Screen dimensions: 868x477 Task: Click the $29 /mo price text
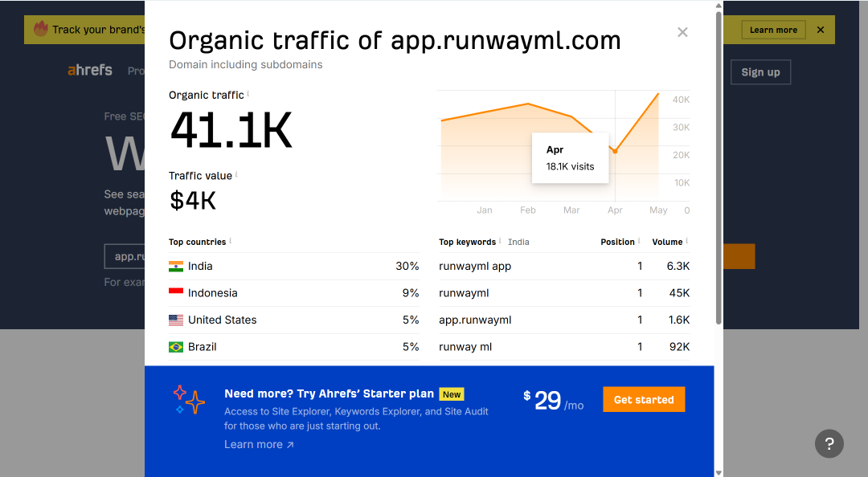tap(554, 401)
